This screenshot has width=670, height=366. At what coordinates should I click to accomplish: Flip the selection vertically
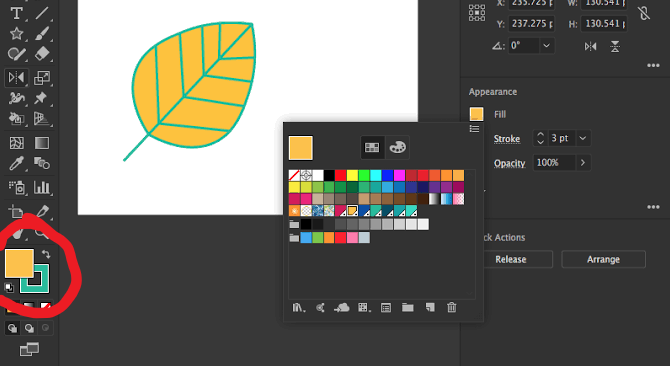click(615, 46)
